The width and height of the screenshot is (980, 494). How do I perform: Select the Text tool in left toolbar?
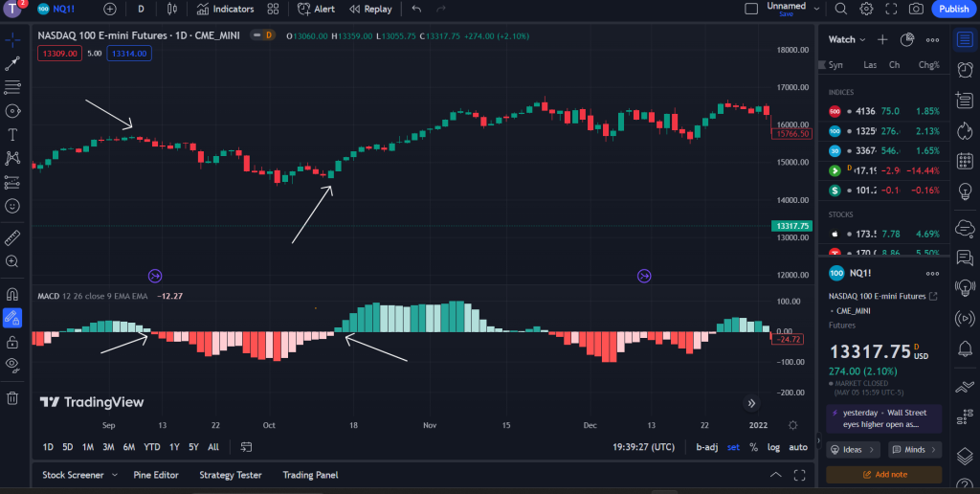click(x=12, y=134)
